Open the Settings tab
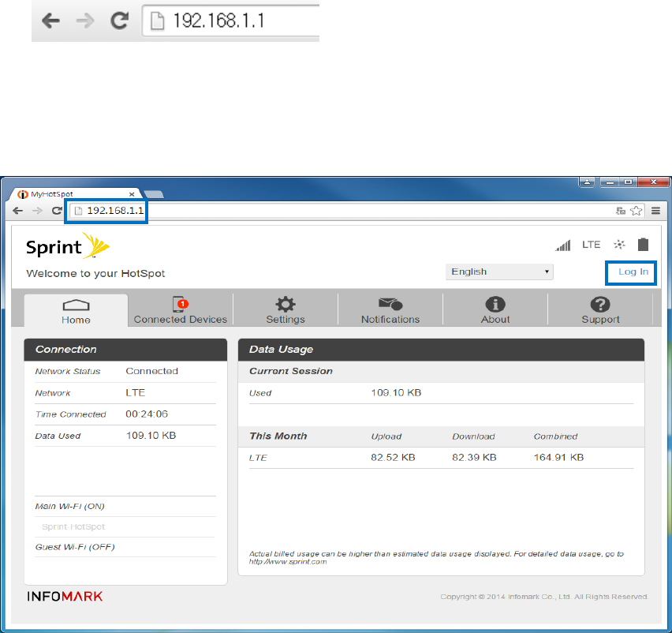Screen dimensions: 672x633 click(286, 310)
